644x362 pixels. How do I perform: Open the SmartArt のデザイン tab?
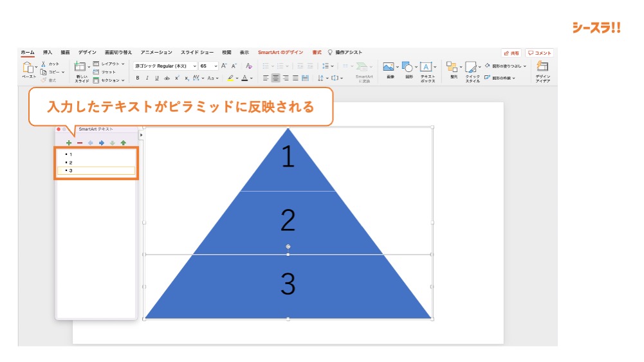tap(281, 52)
